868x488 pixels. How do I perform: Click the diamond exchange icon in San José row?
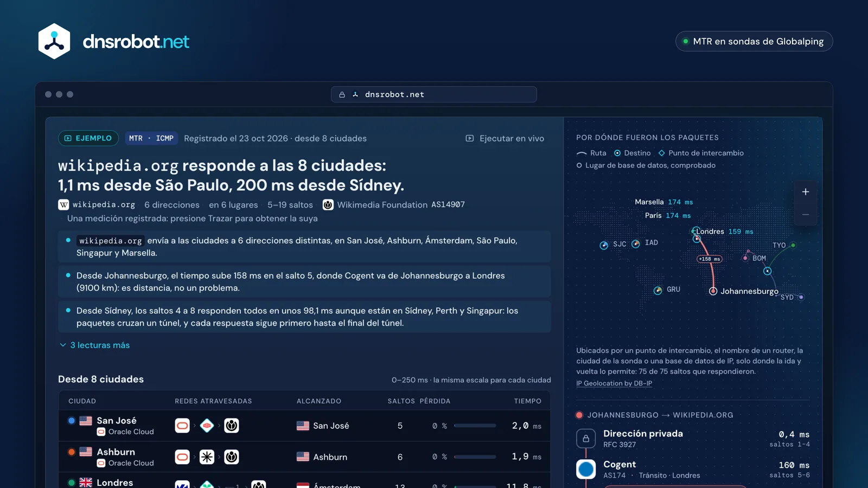pos(207,426)
